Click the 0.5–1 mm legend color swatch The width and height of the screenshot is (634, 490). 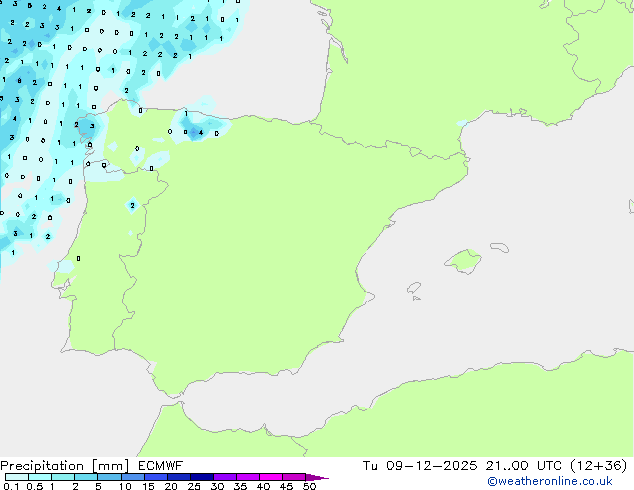pyautogui.click(x=40, y=477)
